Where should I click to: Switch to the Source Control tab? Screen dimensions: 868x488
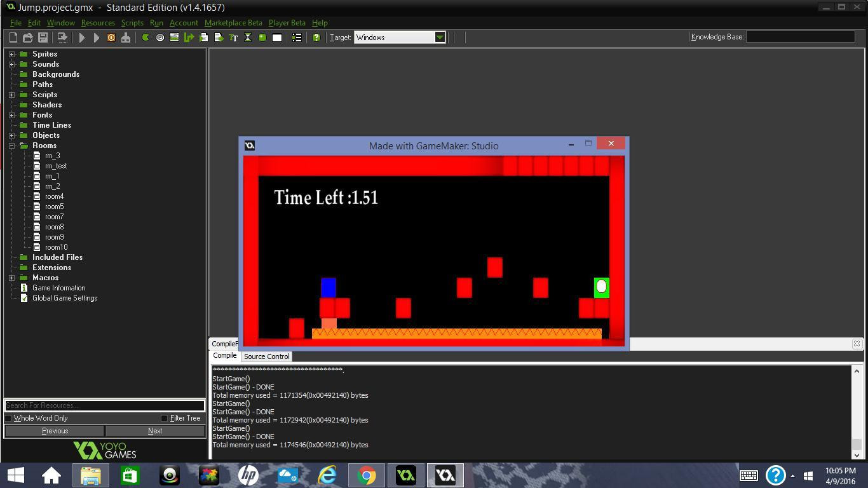coord(266,356)
